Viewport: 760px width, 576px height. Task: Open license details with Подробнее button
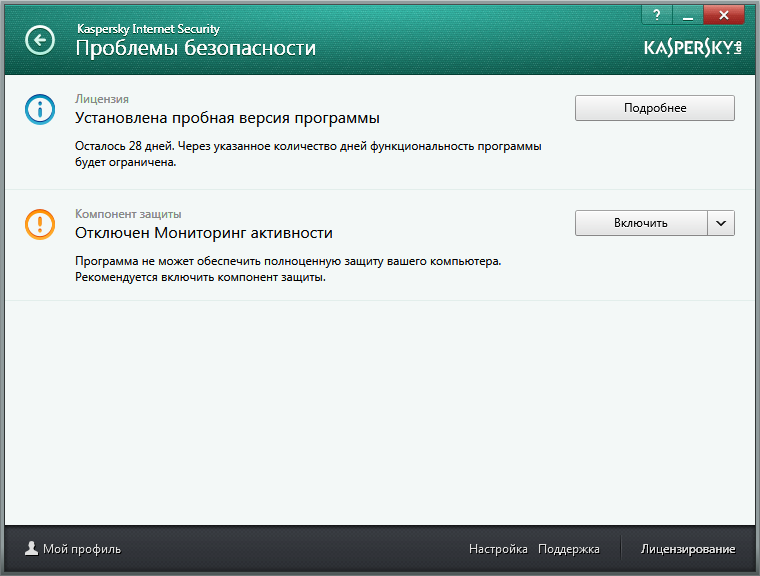655,108
